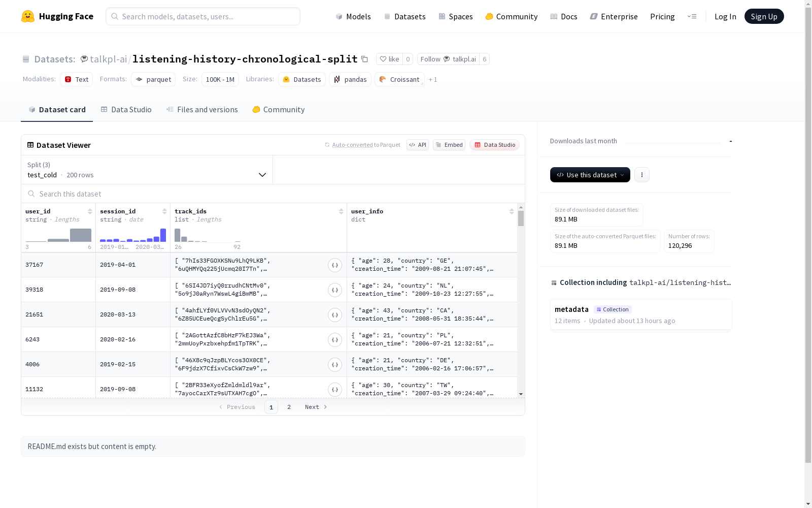
Task: Click the Text modality tag
Action: click(77, 79)
